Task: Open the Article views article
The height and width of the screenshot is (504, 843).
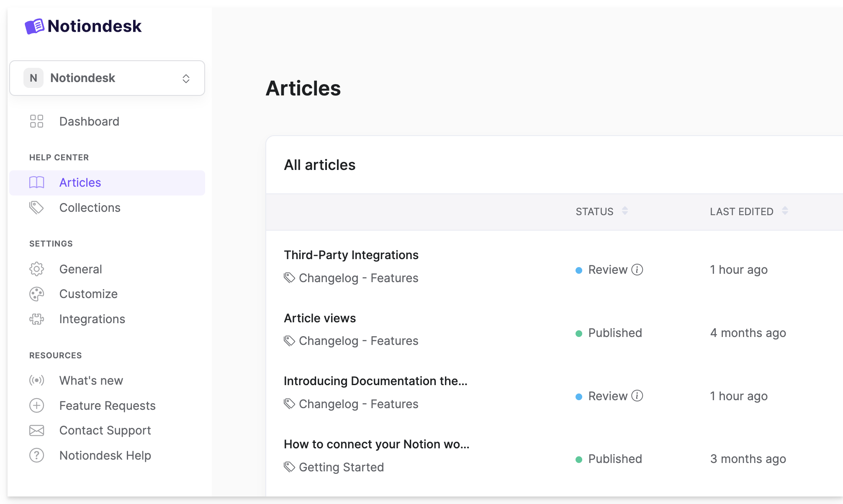Action: [x=320, y=318]
